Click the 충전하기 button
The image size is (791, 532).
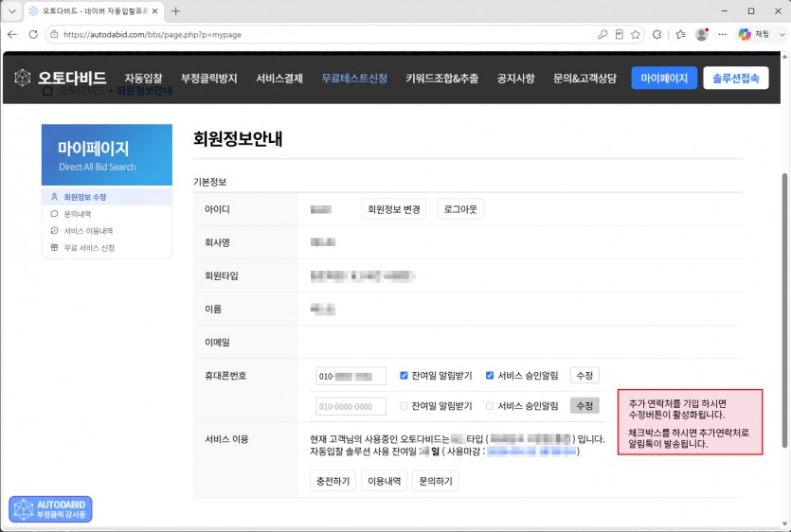coord(333,481)
